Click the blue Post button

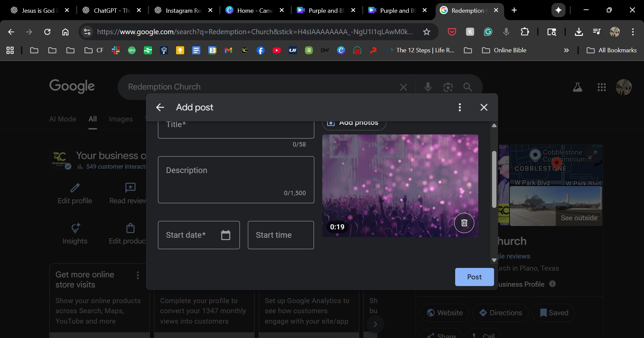click(474, 277)
